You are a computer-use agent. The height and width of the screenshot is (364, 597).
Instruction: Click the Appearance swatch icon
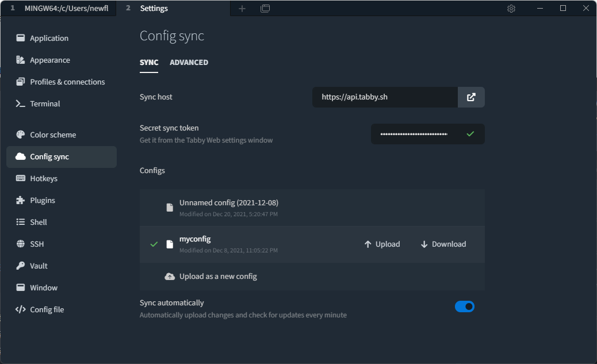21,60
